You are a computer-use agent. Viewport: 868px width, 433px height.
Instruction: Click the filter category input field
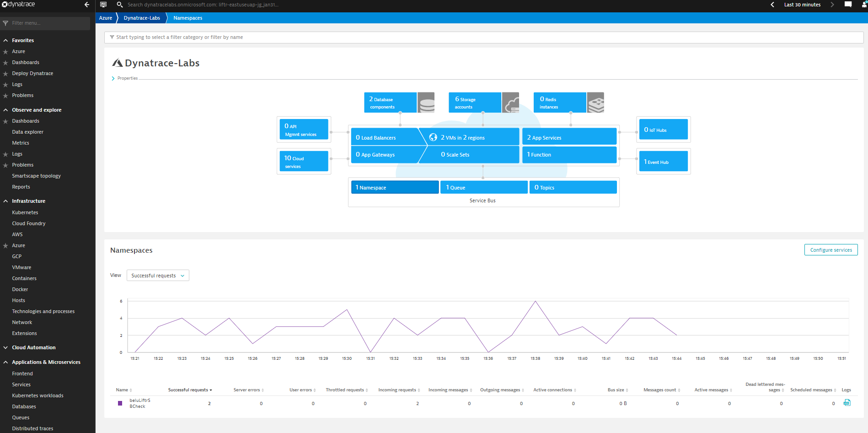484,37
